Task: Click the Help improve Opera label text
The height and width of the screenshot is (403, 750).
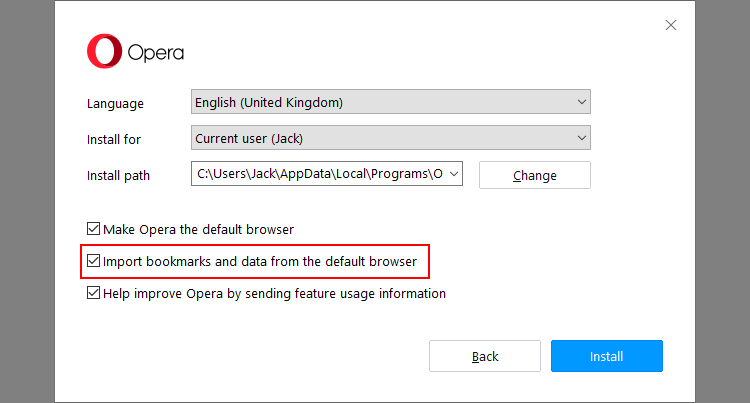Action: click(x=274, y=293)
